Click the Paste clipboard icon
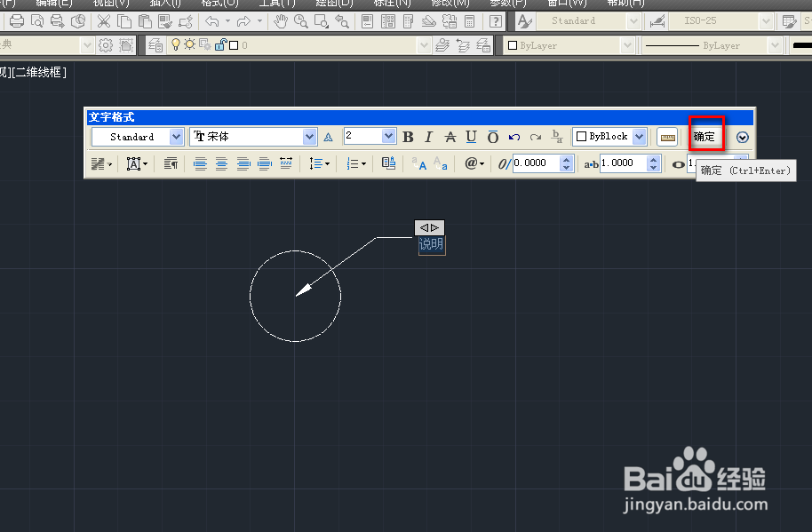Image resolution: width=812 pixels, height=532 pixels. (145, 21)
